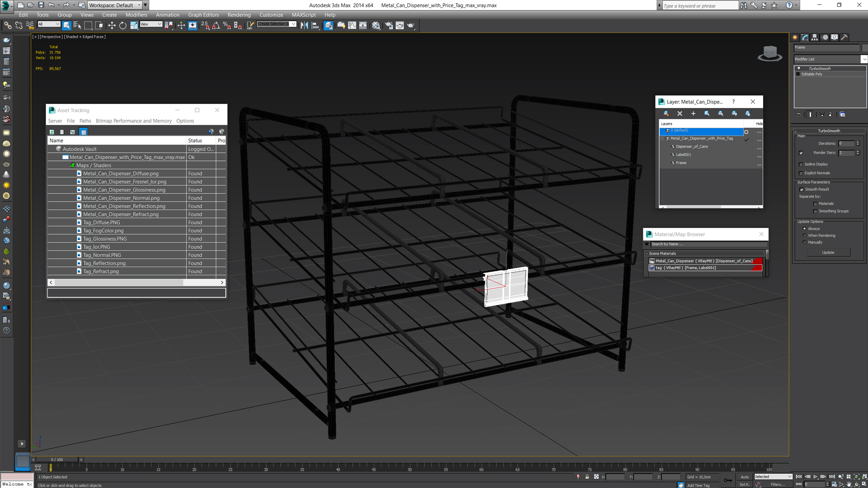Open the key Filters... button
This screenshot has height=488, width=868.
778,484
